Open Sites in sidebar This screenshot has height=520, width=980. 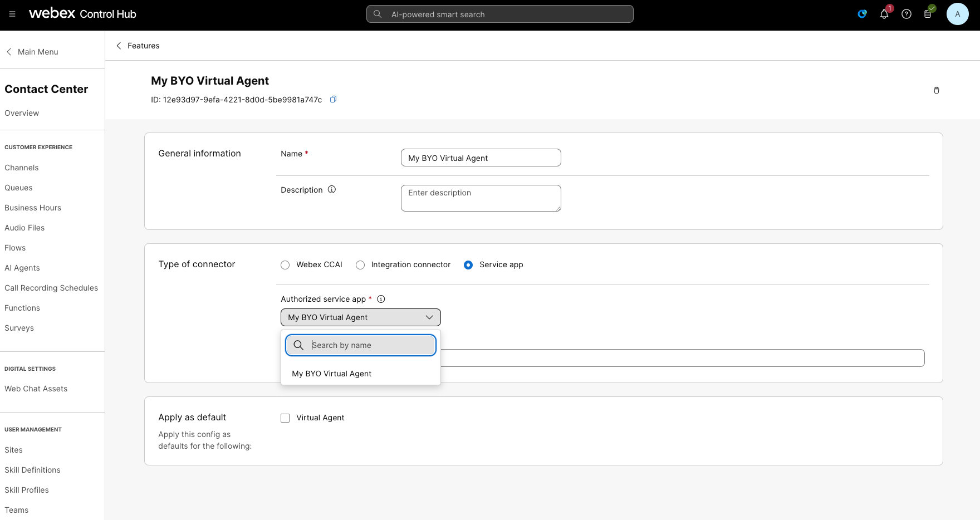point(13,450)
